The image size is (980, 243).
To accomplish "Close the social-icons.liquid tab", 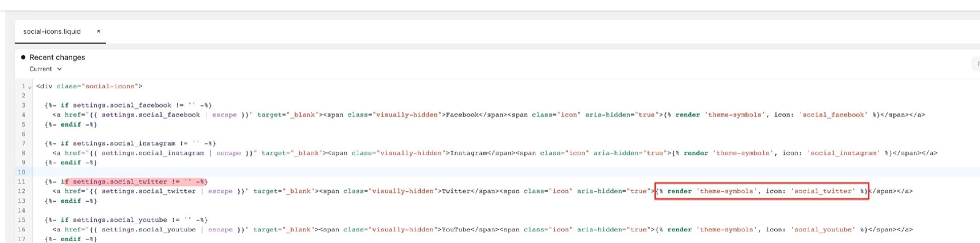I will 99,31.
